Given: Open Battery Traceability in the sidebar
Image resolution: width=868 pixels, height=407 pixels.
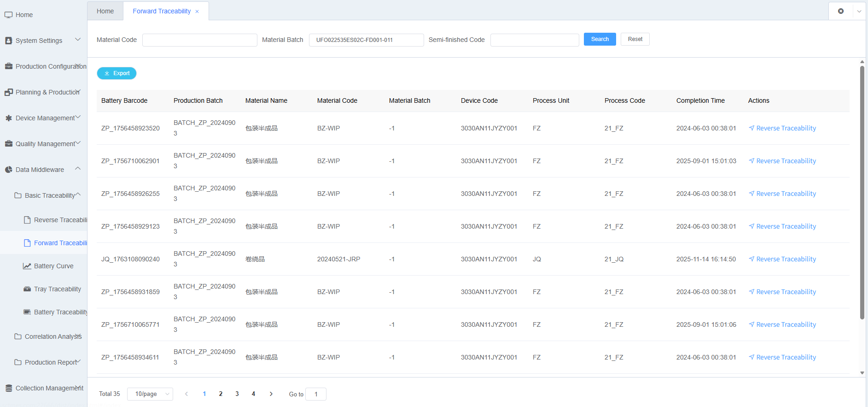Looking at the screenshot, I should (x=60, y=312).
